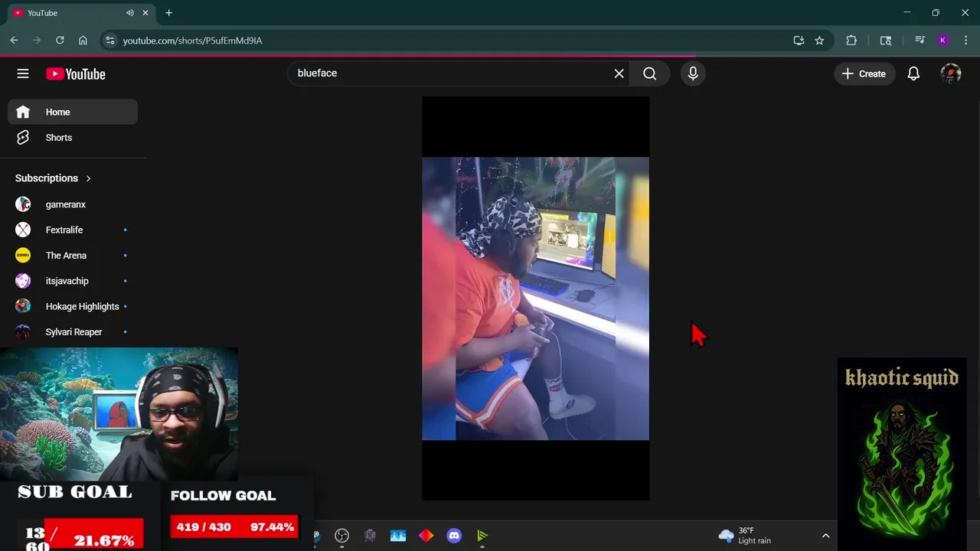This screenshot has width=980, height=551.
Task: Go forward in browser
Action: click(x=37, y=41)
